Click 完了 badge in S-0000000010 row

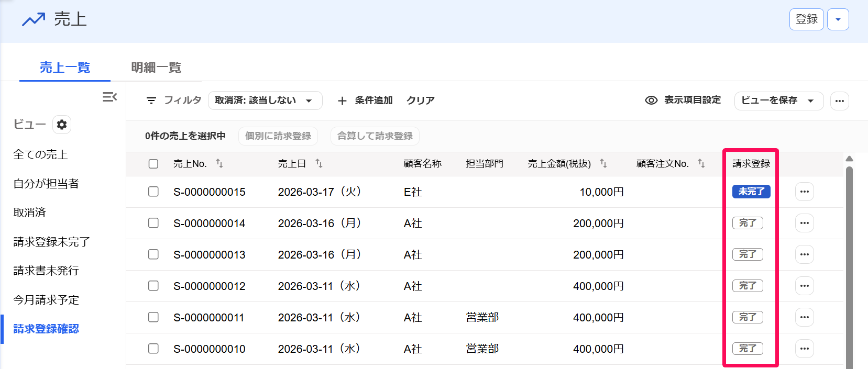(748, 349)
